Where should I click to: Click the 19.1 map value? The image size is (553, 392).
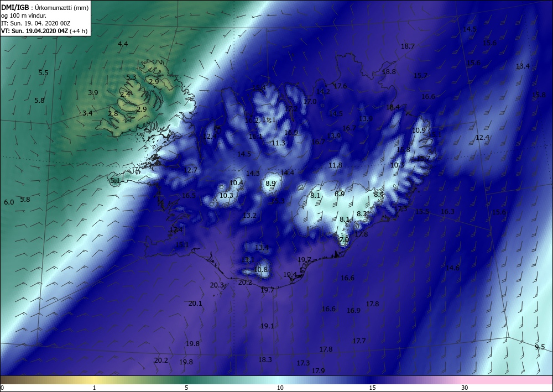point(267,326)
